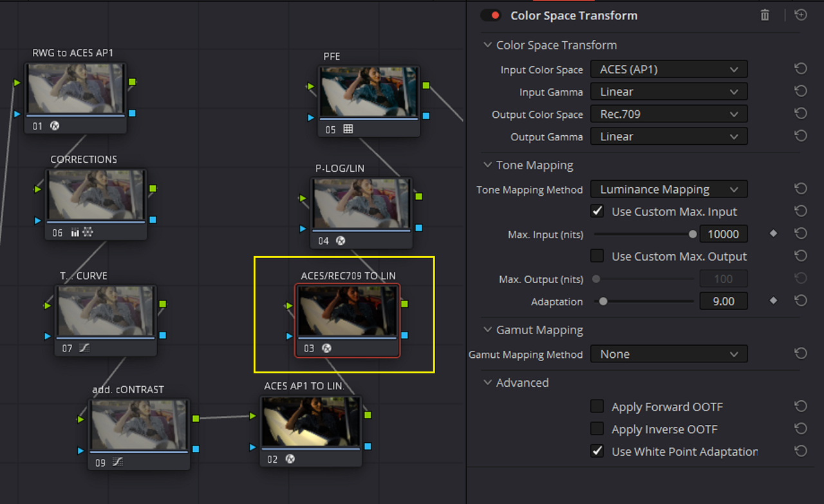The width and height of the screenshot is (824, 504).
Task: Uncheck Use Custom Max. Input
Action: coord(597,211)
